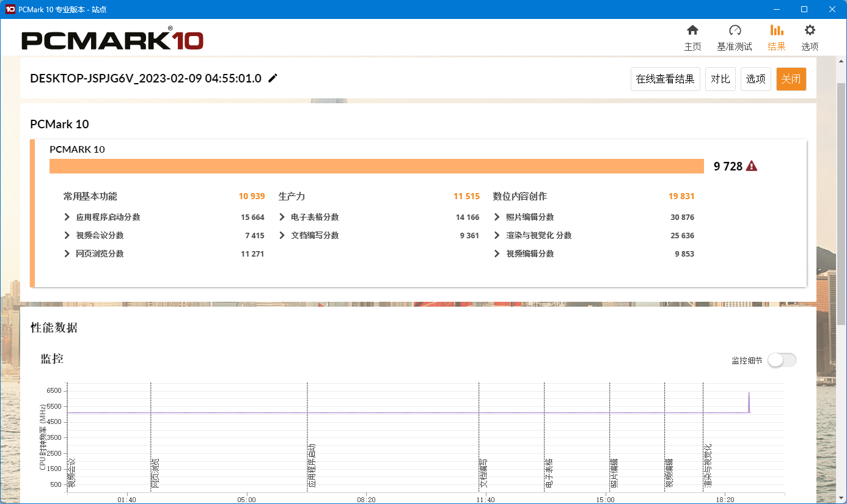The image size is (847, 504).
Task: Click the 生产力 heading
Action: (x=291, y=197)
